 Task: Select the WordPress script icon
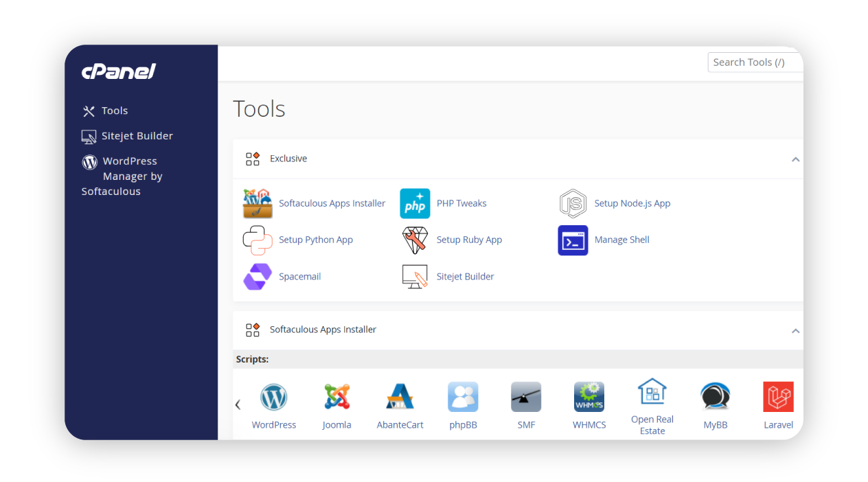pos(273,397)
